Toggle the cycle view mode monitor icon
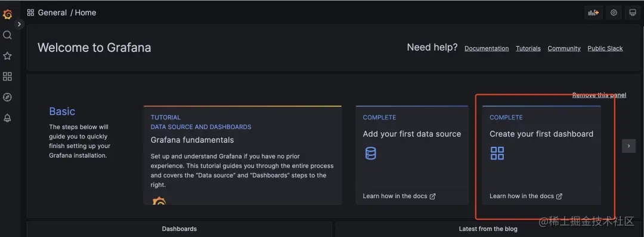The height and width of the screenshot is (237, 644). pyautogui.click(x=633, y=13)
